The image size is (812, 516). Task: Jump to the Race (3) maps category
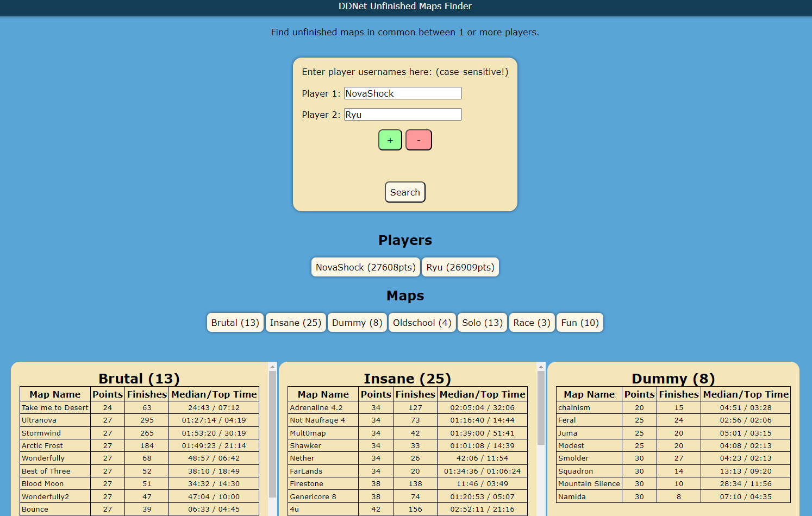click(532, 323)
